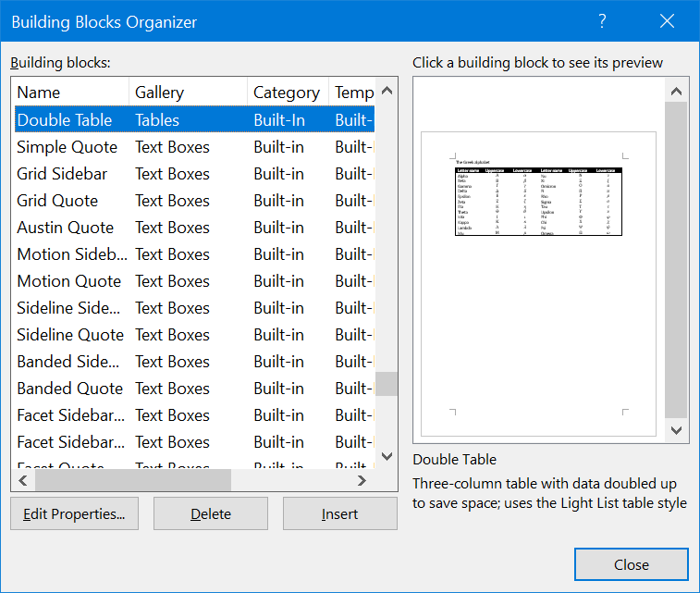Open Edit Properties dialog
700x593 pixels.
[x=74, y=514]
